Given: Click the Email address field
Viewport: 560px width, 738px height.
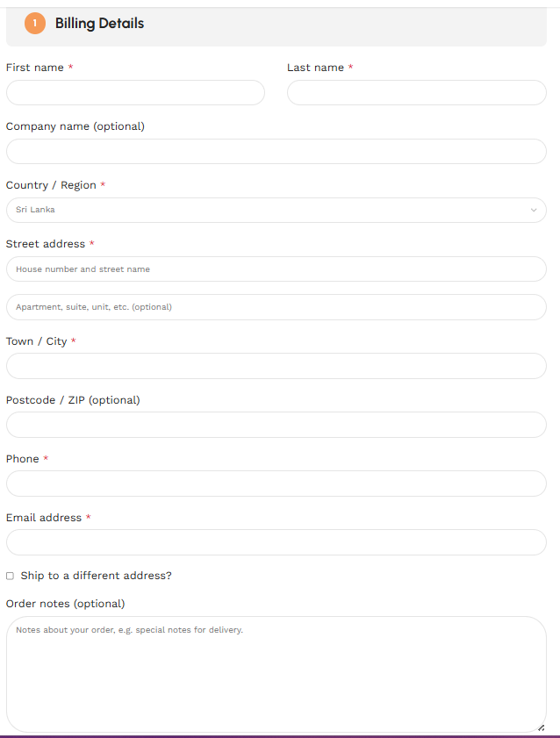Looking at the screenshot, I should tap(276, 542).
